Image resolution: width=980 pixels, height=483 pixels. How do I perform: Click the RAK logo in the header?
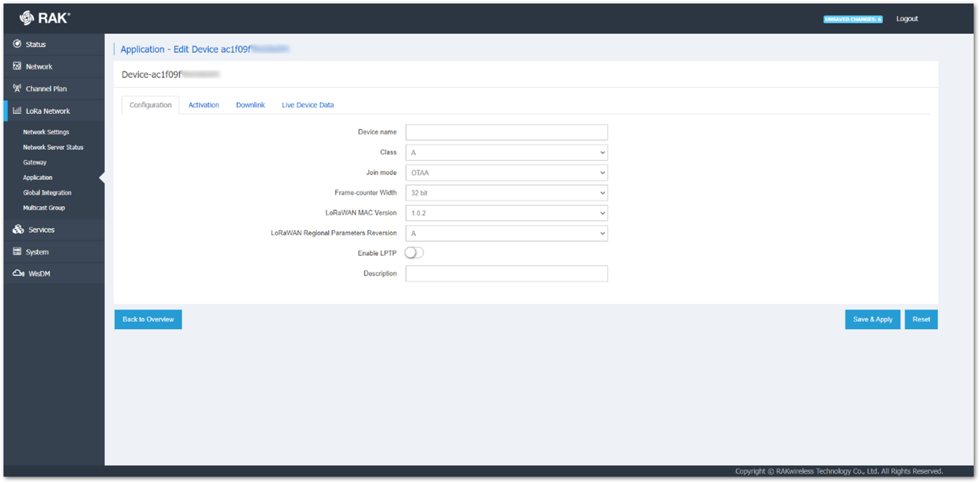pyautogui.click(x=41, y=17)
